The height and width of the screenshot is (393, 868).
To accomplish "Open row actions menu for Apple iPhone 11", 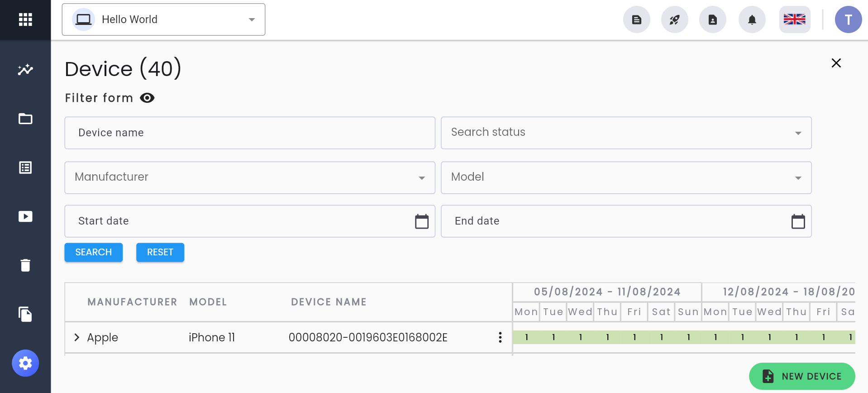I will (500, 337).
